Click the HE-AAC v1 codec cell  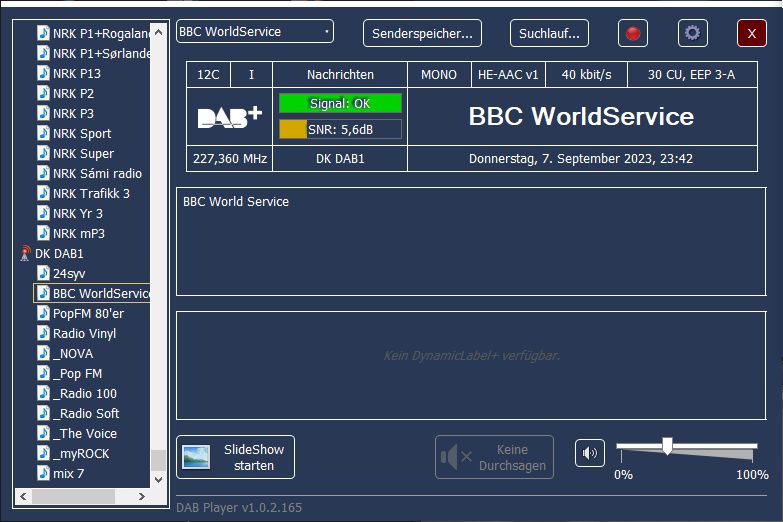point(508,75)
